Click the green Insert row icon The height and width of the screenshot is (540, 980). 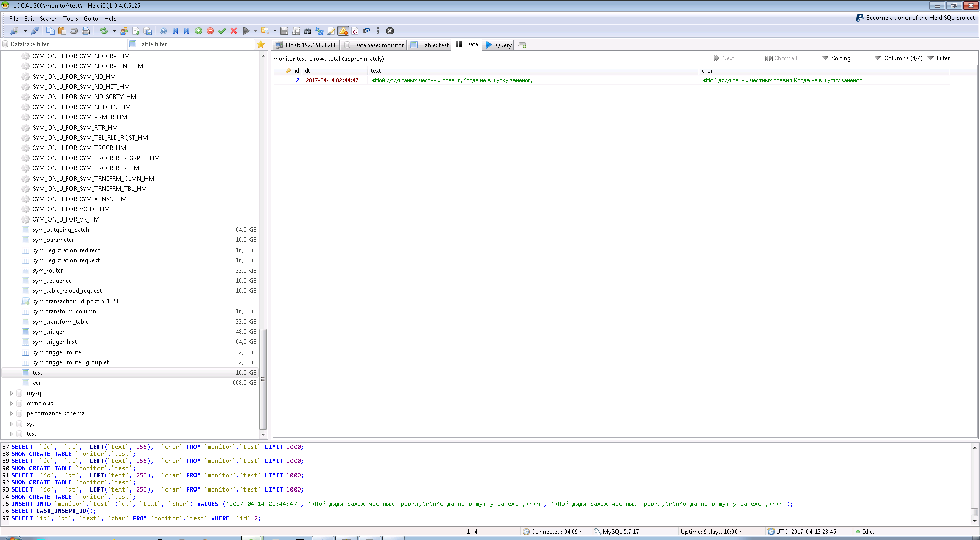(x=199, y=31)
